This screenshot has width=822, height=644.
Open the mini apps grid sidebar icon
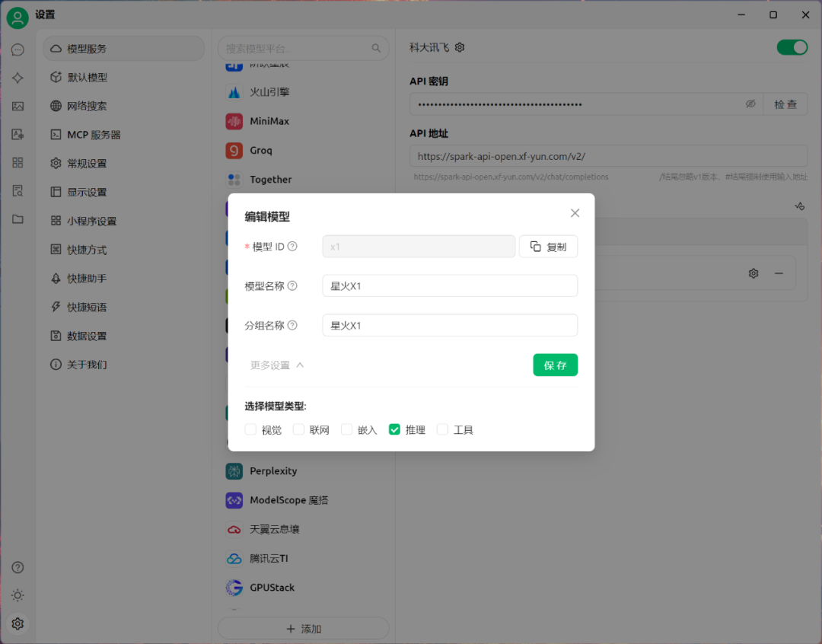[x=18, y=163]
